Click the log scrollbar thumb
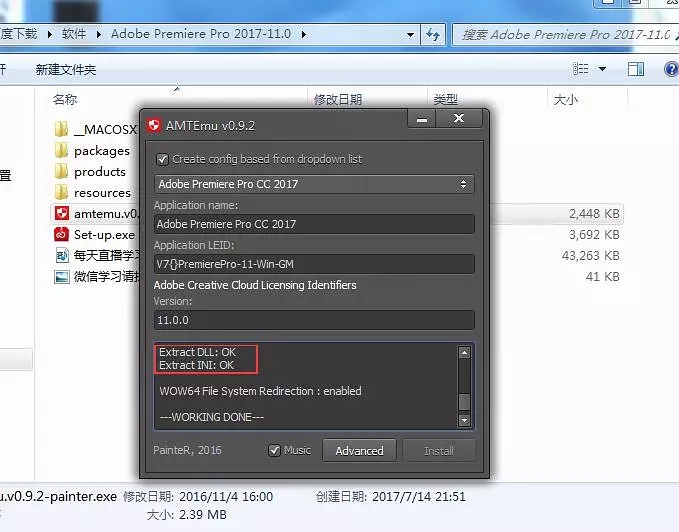The image size is (679, 532). (464, 402)
